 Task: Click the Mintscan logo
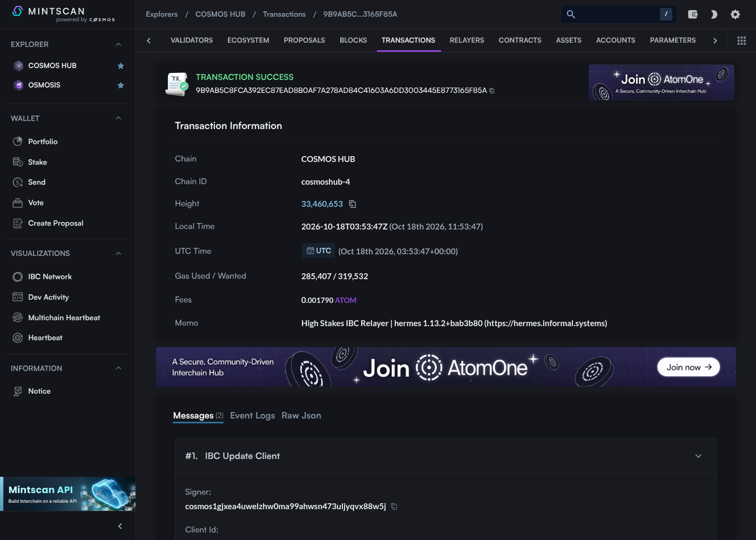(x=64, y=14)
